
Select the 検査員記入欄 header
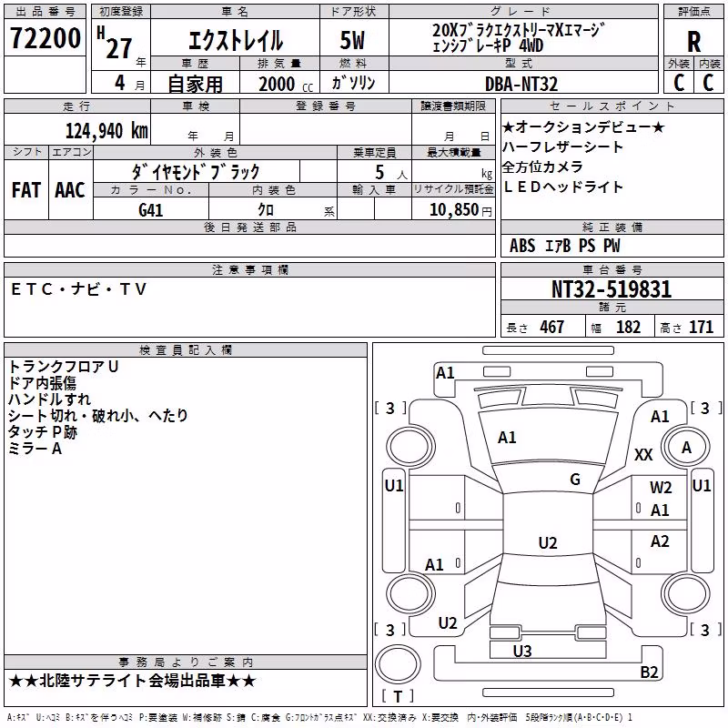pos(186,350)
